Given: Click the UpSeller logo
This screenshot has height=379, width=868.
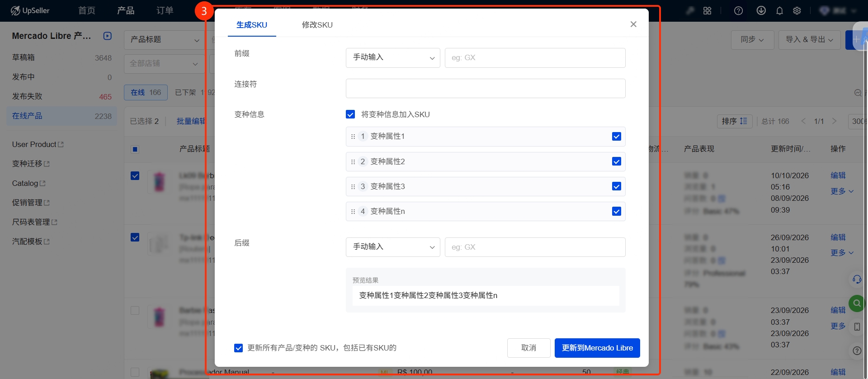Looking at the screenshot, I should pos(30,10).
